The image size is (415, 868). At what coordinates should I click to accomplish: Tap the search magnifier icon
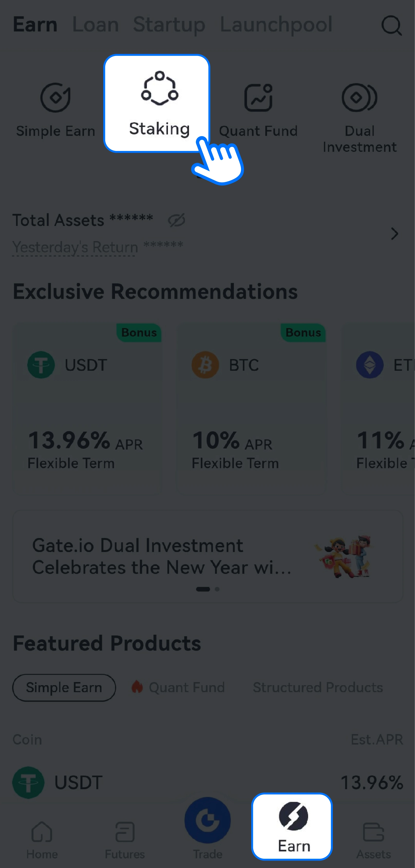pyautogui.click(x=391, y=25)
